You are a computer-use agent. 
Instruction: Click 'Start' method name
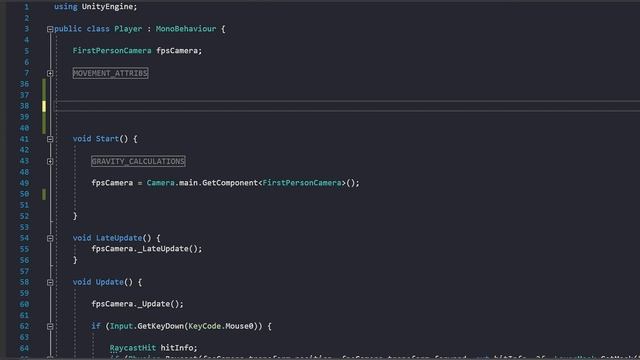(107, 139)
